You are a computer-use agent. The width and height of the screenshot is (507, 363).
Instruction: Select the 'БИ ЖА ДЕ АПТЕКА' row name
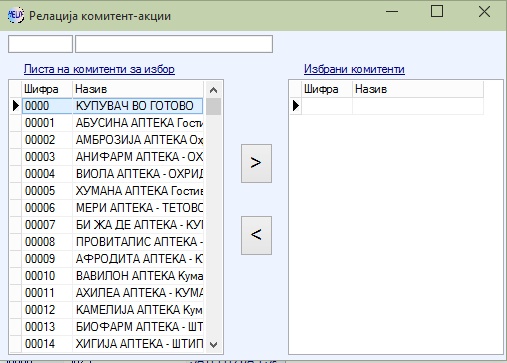click(138, 225)
